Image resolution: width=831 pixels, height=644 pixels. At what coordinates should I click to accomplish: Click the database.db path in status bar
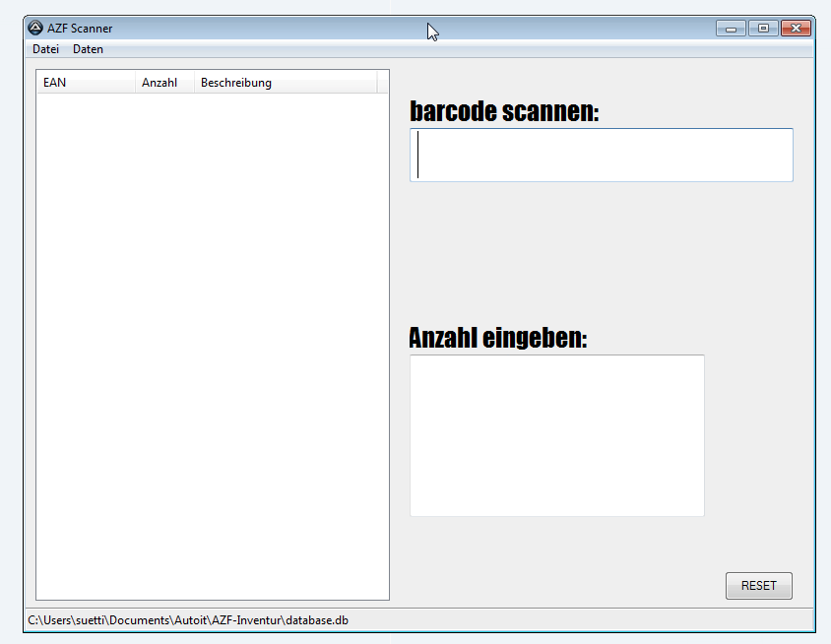(x=188, y=620)
